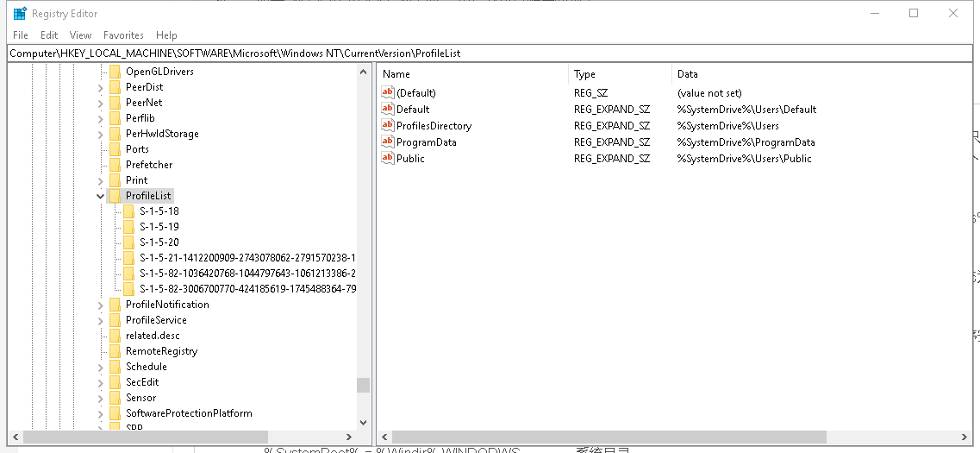Image resolution: width=980 pixels, height=453 pixels.
Task: Click the registry path address bar
Action: click(x=490, y=53)
